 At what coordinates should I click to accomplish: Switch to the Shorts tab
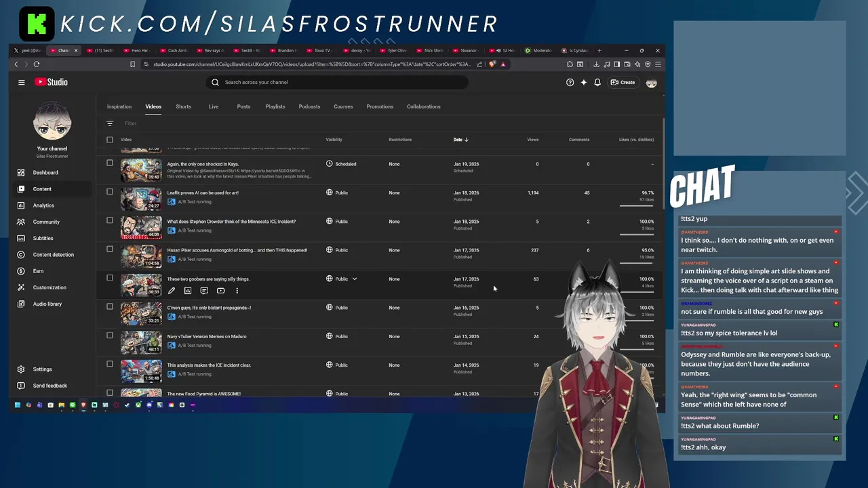(x=183, y=106)
